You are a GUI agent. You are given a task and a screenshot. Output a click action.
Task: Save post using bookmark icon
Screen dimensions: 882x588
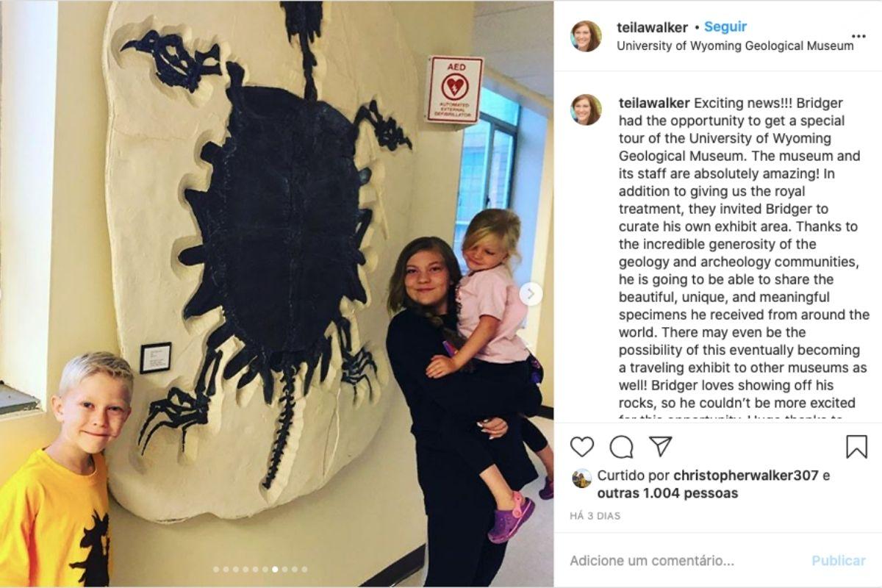click(x=856, y=447)
